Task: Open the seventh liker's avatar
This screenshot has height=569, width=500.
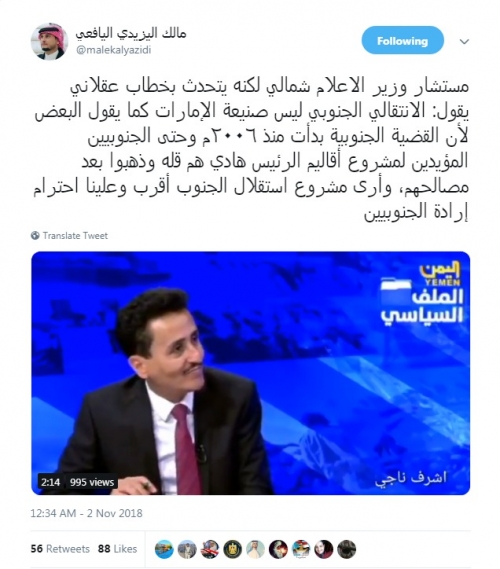Action: (301, 549)
